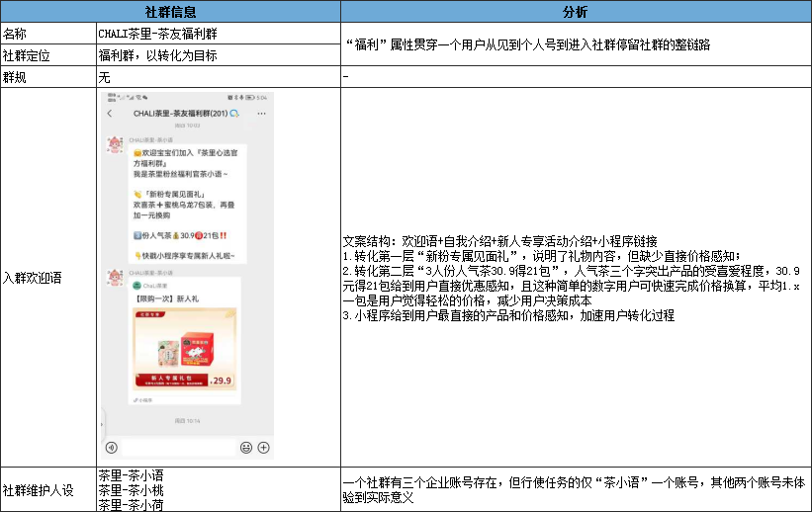Select the 分析 column header
Image resolution: width=812 pixels, height=512 pixels.
(576, 12)
